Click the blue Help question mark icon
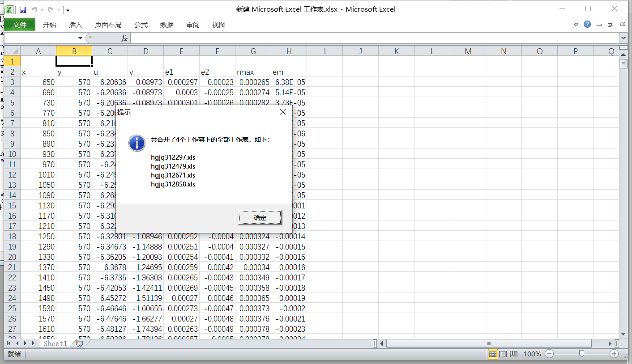 [587, 25]
